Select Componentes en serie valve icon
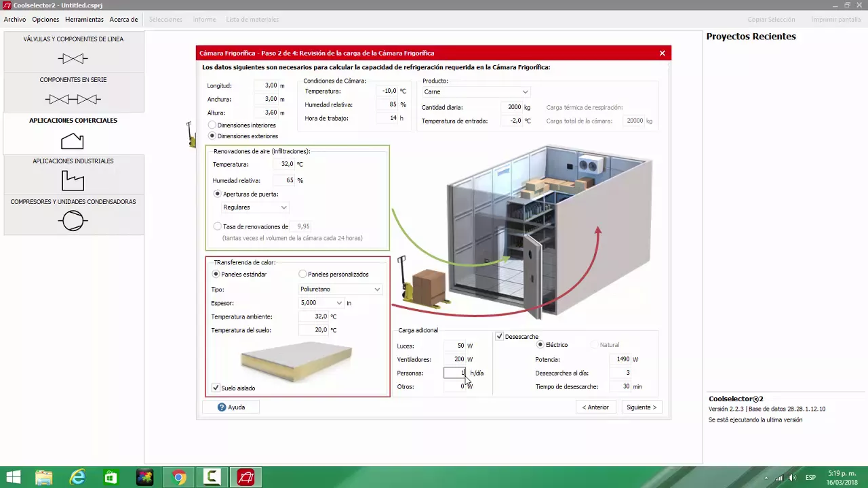 (73, 100)
